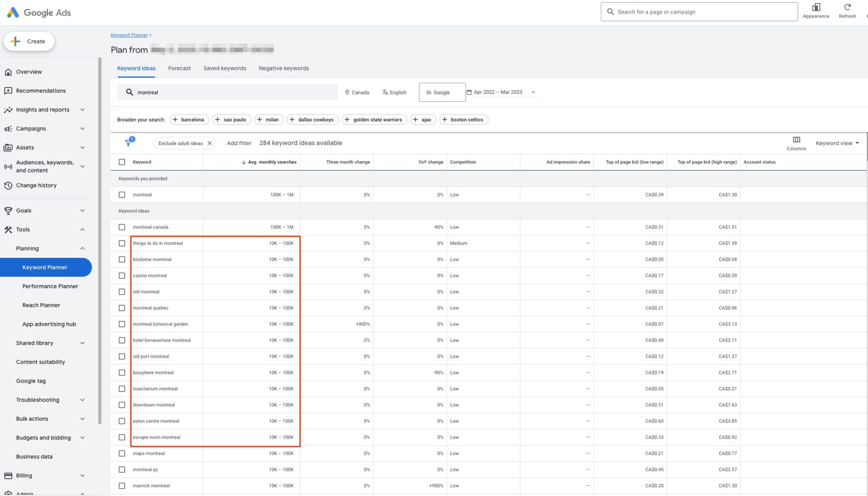
Task: Collapse the Tools section
Action: pyautogui.click(x=82, y=229)
